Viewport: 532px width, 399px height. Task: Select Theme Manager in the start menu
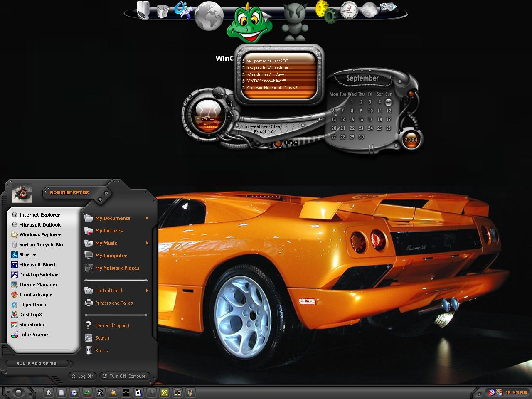(38, 285)
